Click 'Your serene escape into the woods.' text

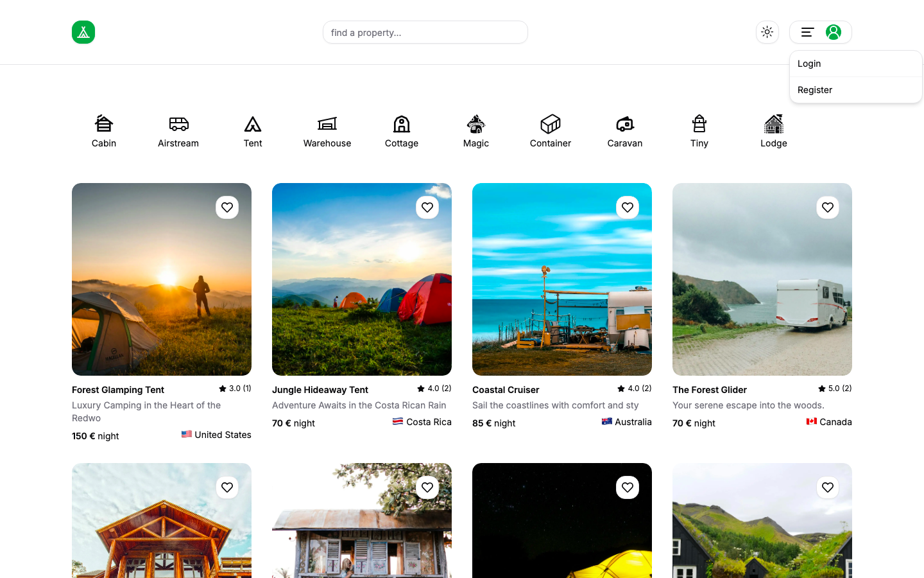(x=748, y=405)
